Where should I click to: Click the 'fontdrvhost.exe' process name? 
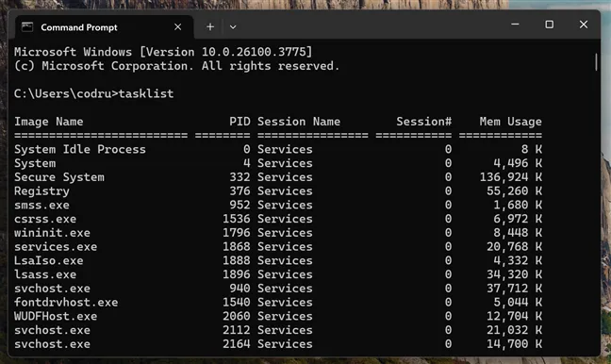66,303
